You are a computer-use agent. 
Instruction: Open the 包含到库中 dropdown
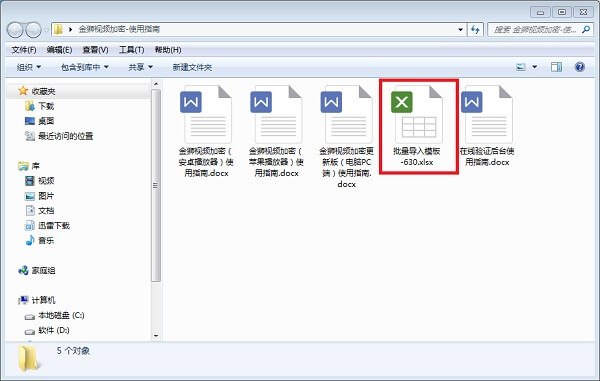tap(85, 67)
